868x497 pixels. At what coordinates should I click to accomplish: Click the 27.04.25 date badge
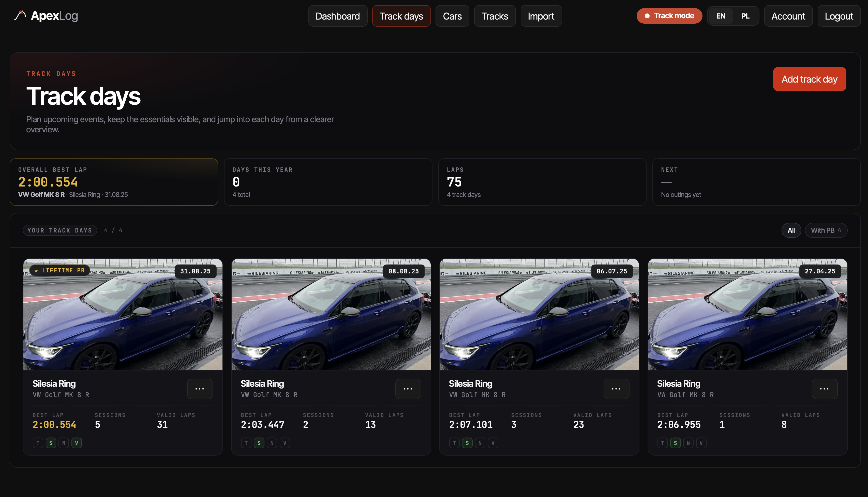click(820, 271)
